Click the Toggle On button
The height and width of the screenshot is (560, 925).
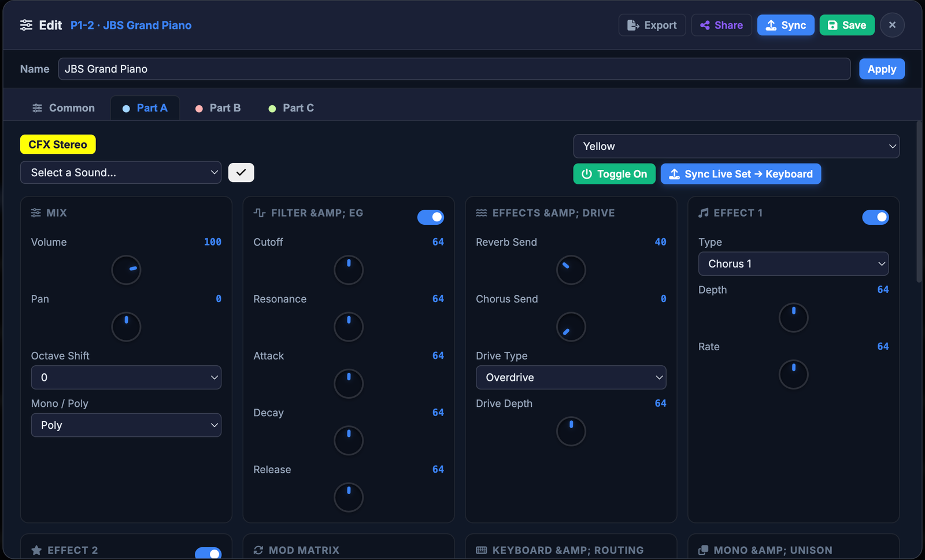[615, 174]
